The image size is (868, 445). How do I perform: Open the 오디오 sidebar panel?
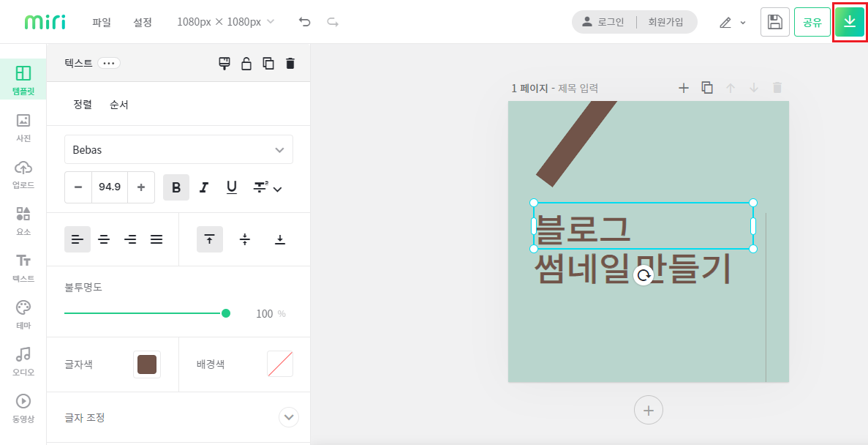coord(23,361)
